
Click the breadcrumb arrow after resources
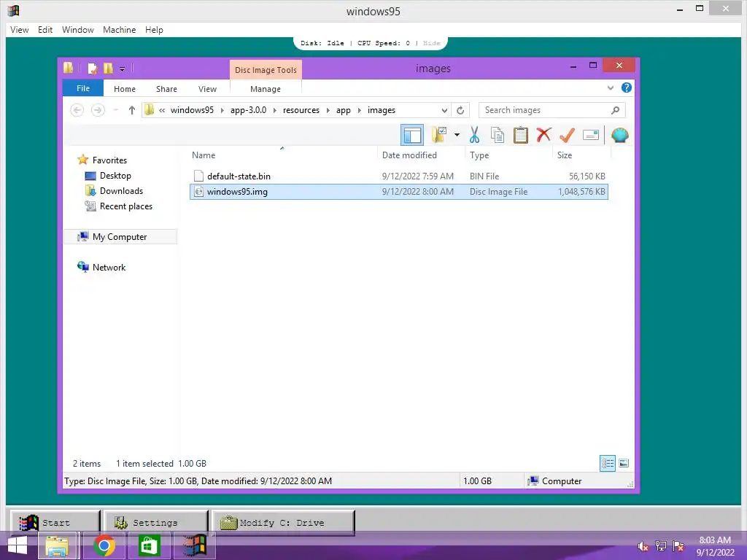[328, 111]
